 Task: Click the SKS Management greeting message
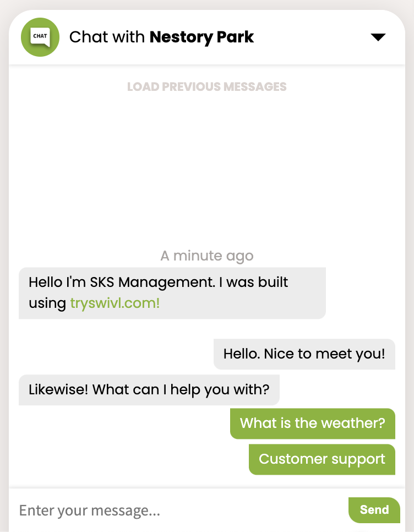point(172,293)
